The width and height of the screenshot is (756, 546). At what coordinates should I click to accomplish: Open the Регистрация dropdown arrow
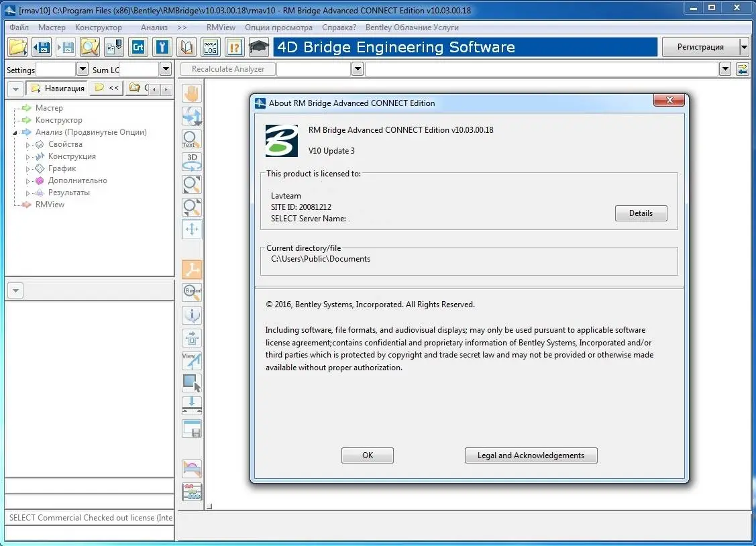[744, 47]
